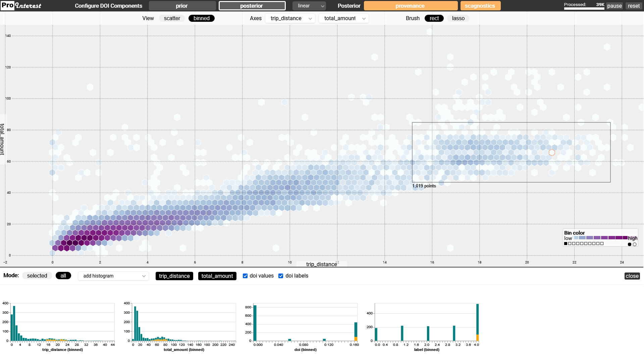Click the filled black square in Bin color legend
The image size is (644, 362).
tap(566, 244)
